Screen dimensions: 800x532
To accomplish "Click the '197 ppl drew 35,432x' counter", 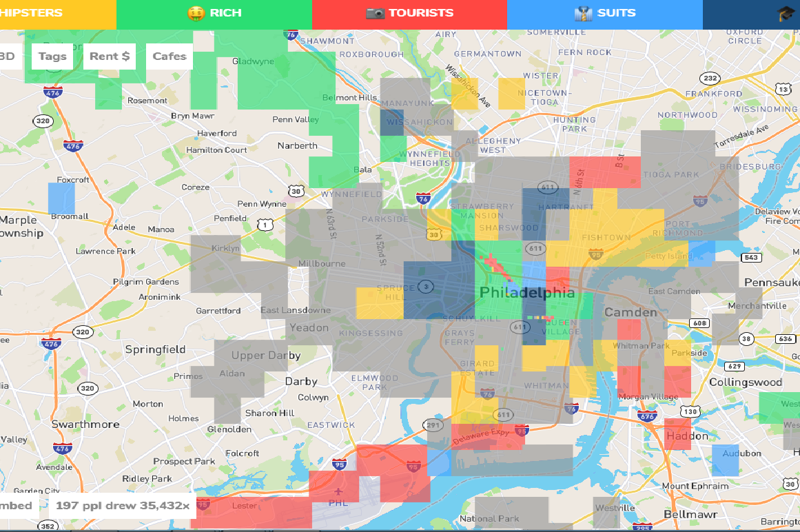I will click(x=122, y=506).
